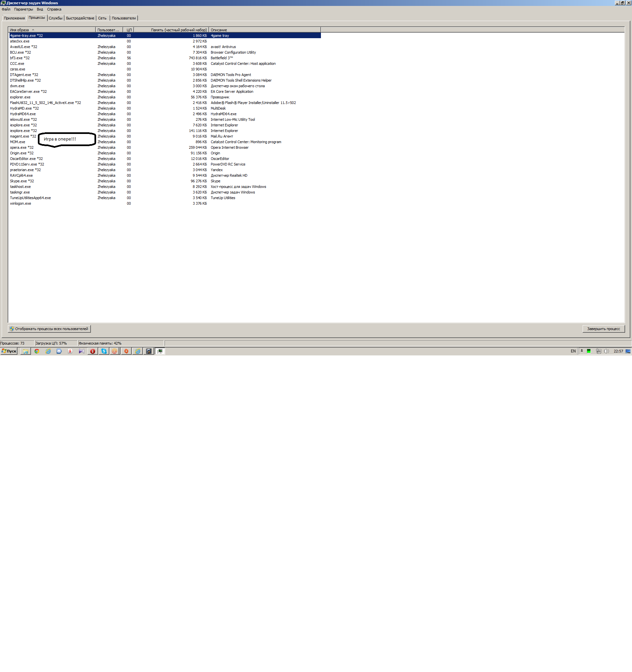Select the dwm.exe process
Screen dimensions: 632x672
[165, 86]
